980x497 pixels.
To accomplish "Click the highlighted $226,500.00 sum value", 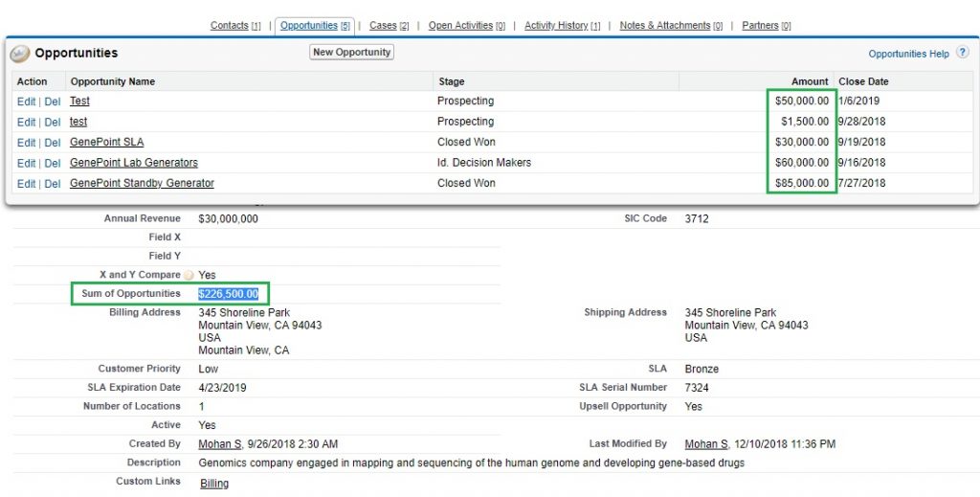I will (228, 294).
